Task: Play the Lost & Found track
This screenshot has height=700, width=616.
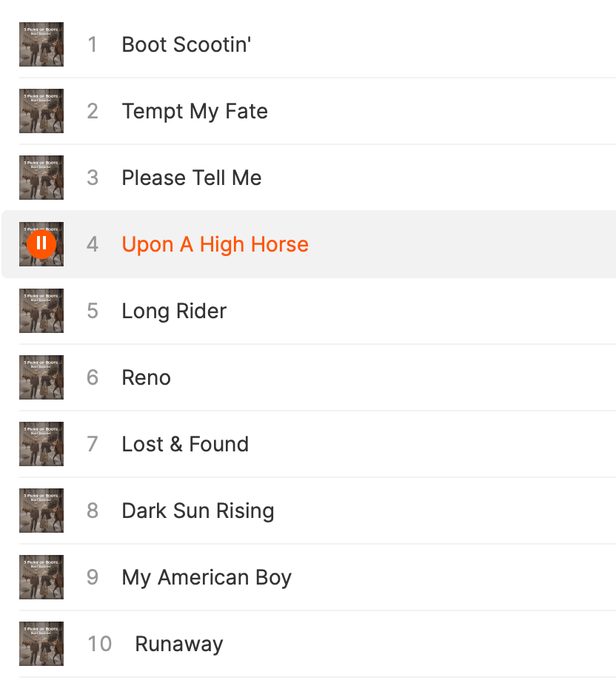Action: [x=185, y=444]
